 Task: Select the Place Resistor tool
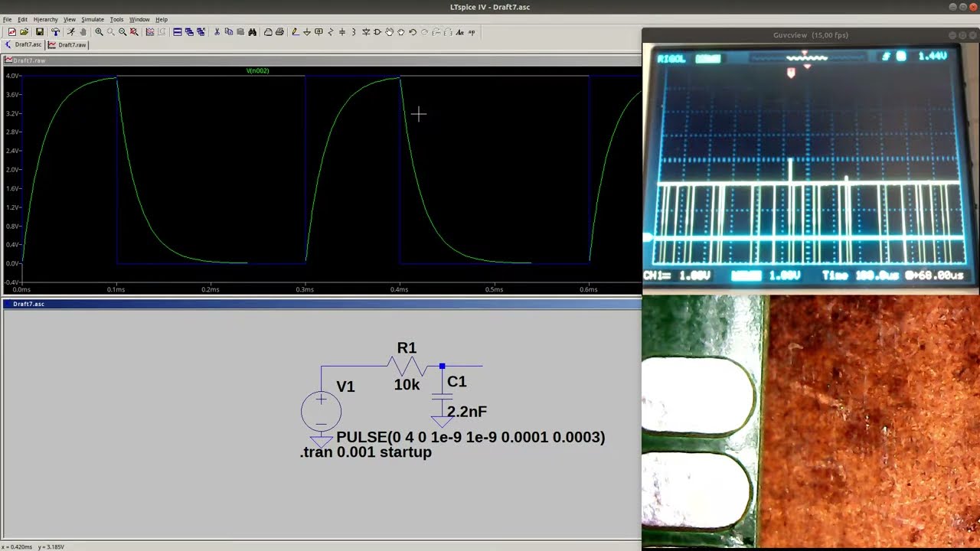330,32
